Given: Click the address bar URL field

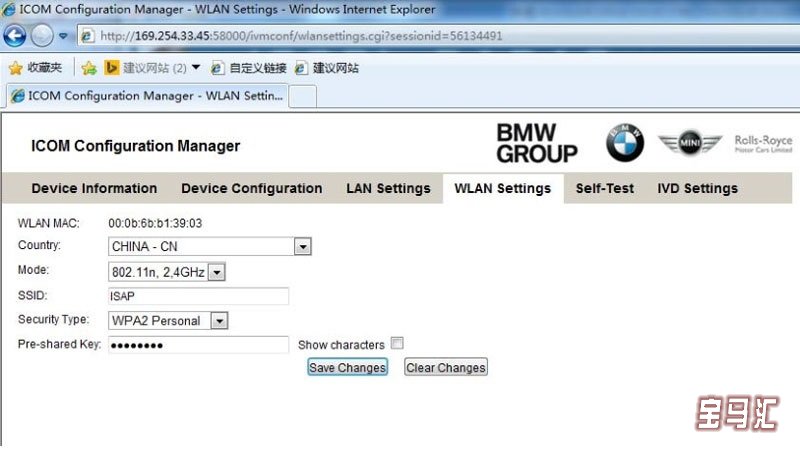Looking at the screenshot, I should coord(439,36).
